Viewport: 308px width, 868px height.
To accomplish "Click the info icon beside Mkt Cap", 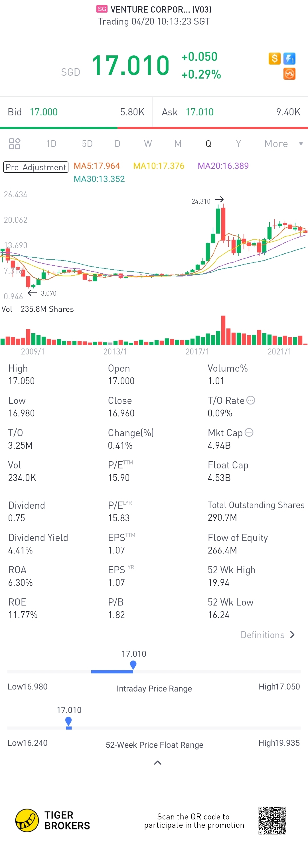I will tap(249, 432).
